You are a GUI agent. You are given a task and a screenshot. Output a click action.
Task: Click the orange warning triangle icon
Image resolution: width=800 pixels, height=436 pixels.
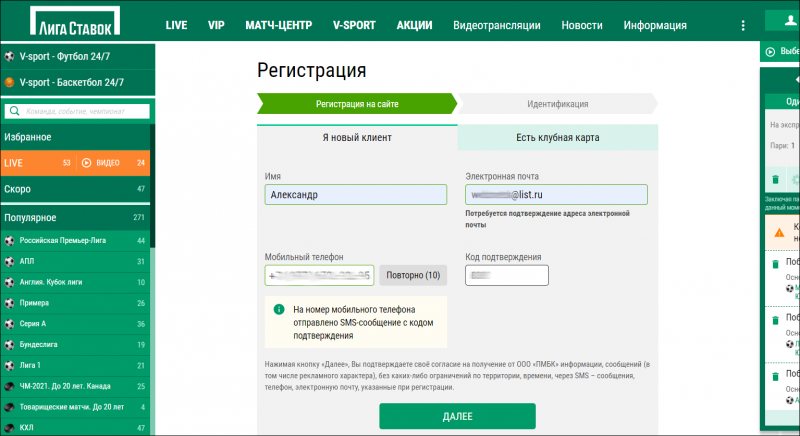coord(779,233)
